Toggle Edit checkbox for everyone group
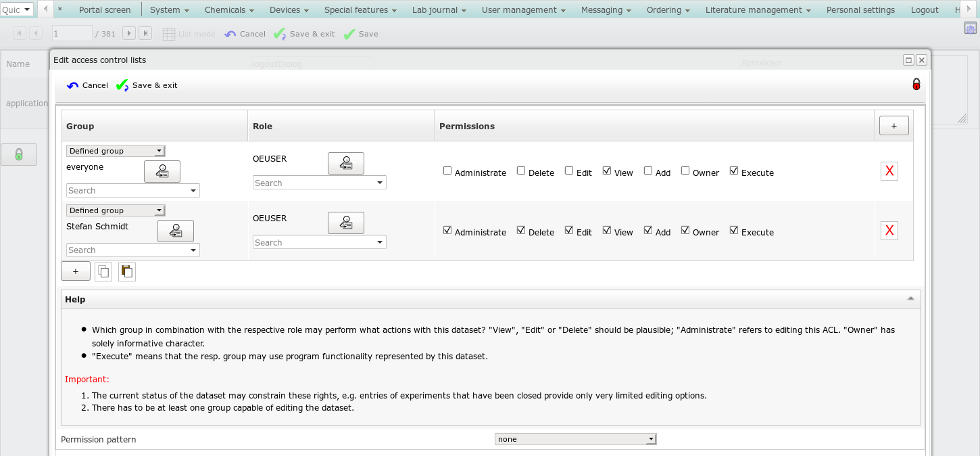This screenshot has width=980, height=456. (x=569, y=171)
